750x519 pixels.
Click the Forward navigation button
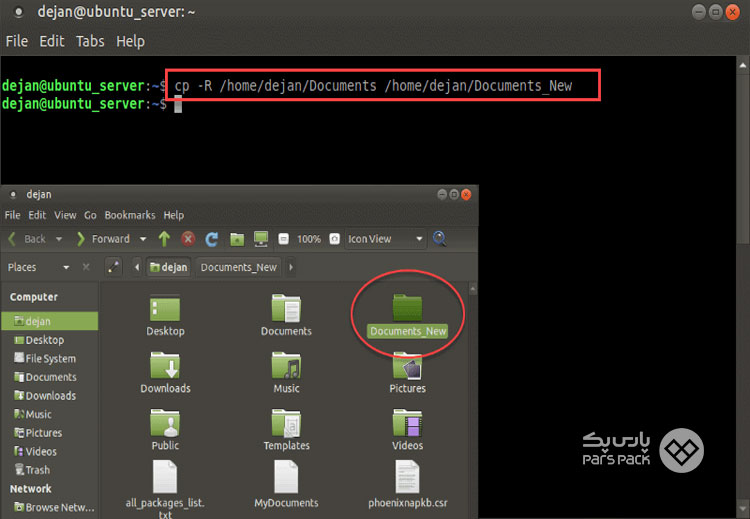[x=103, y=239]
